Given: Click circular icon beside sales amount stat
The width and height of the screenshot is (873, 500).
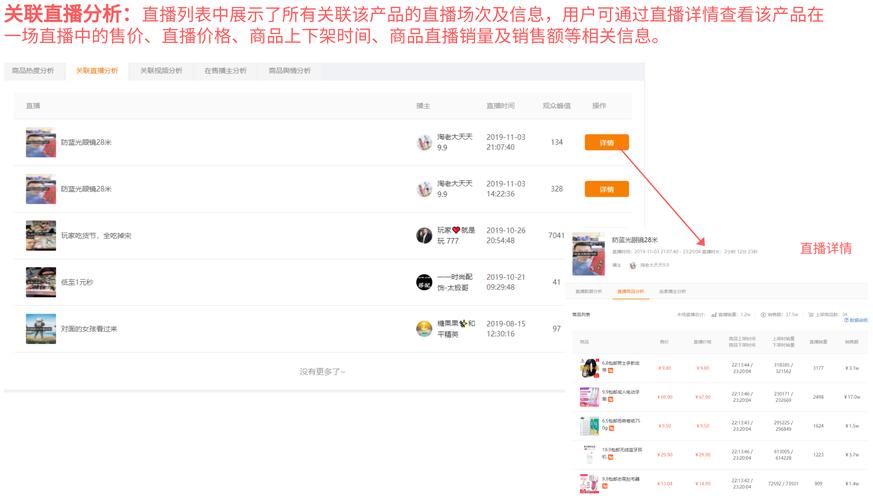Looking at the screenshot, I should (x=763, y=315).
